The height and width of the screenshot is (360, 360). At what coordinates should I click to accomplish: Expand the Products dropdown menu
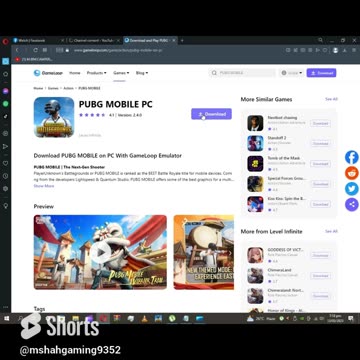(x=97, y=73)
